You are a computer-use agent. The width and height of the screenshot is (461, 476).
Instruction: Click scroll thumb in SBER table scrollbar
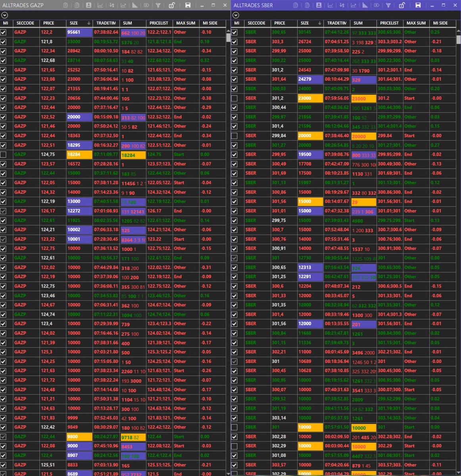pos(459,39)
